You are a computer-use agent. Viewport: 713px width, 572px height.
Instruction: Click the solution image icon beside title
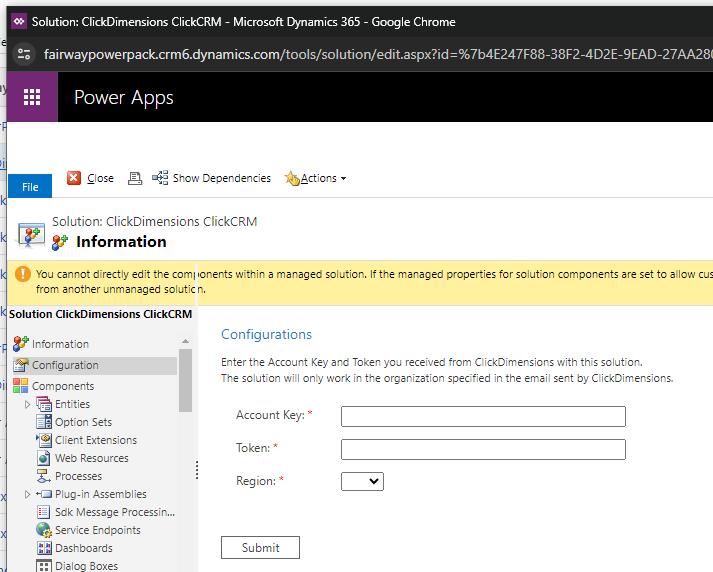[31, 235]
